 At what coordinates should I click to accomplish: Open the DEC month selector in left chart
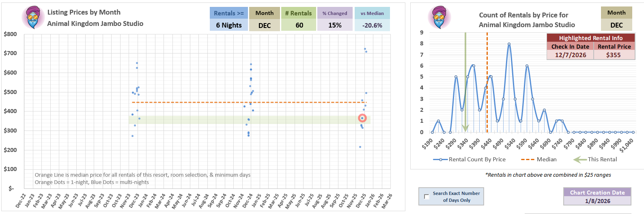point(264,25)
